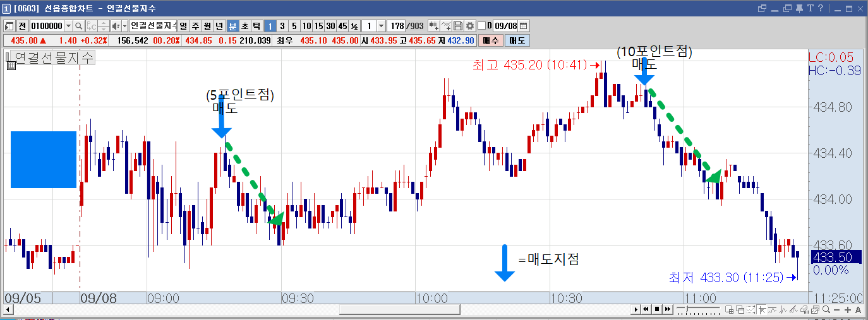Select the 초 (second) period button
Screen dimensions: 868x320
coord(244,26)
